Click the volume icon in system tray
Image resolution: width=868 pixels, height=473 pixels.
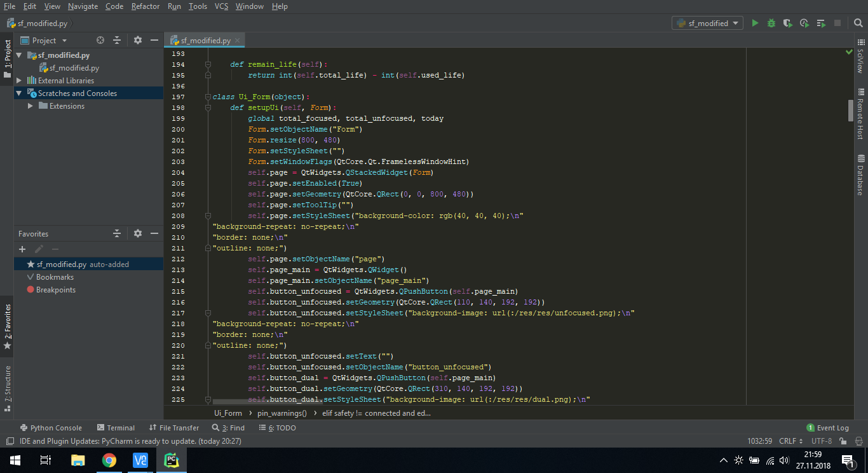[x=784, y=460]
